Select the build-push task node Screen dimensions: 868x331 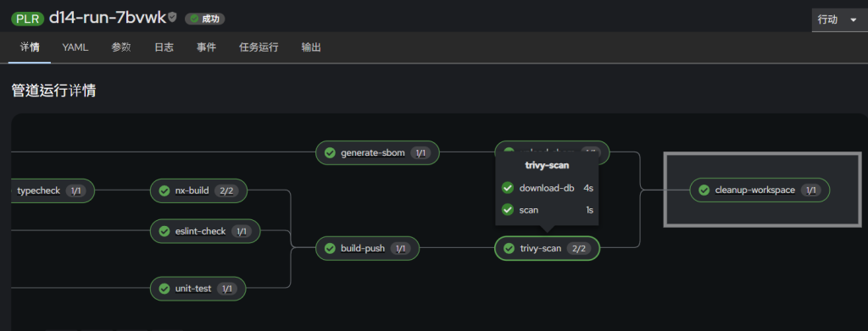click(x=368, y=248)
